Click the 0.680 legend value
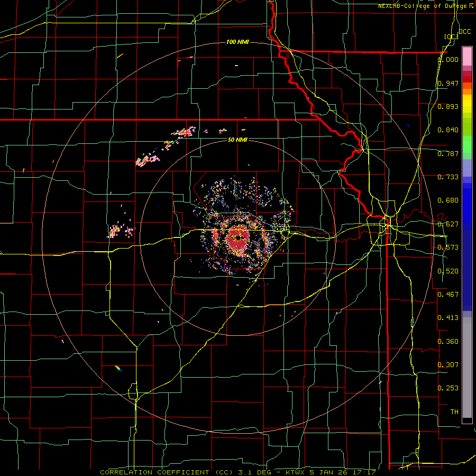 [448, 200]
